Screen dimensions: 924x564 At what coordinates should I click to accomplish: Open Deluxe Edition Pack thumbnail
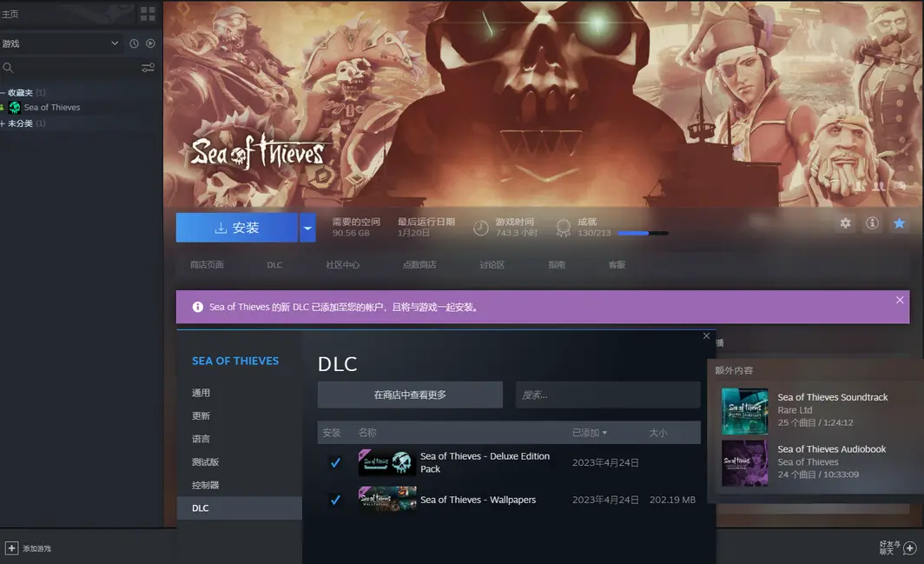387,462
